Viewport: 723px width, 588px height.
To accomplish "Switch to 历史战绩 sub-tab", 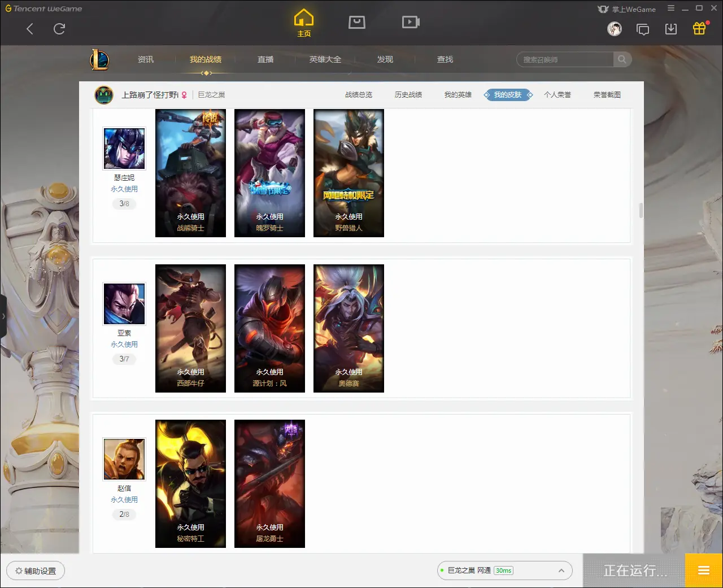I will click(408, 95).
